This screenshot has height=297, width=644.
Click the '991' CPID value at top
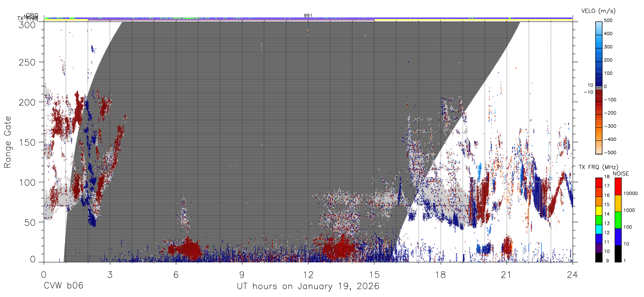[x=308, y=16]
